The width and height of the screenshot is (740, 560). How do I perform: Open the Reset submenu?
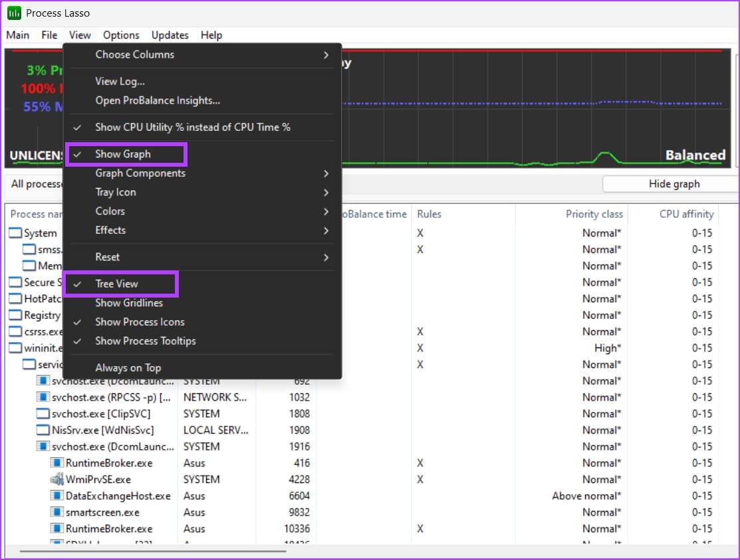[202, 257]
